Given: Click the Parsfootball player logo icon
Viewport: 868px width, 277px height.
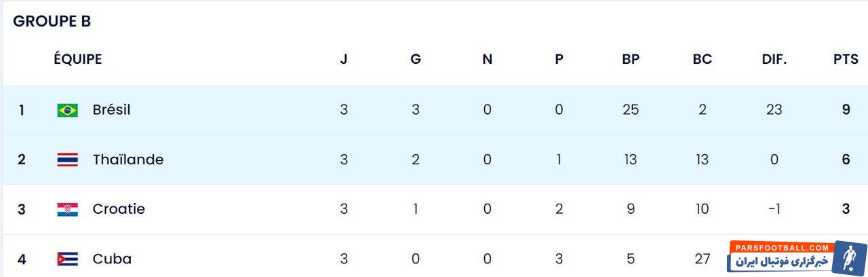Looking at the screenshot, I should click(x=849, y=258).
